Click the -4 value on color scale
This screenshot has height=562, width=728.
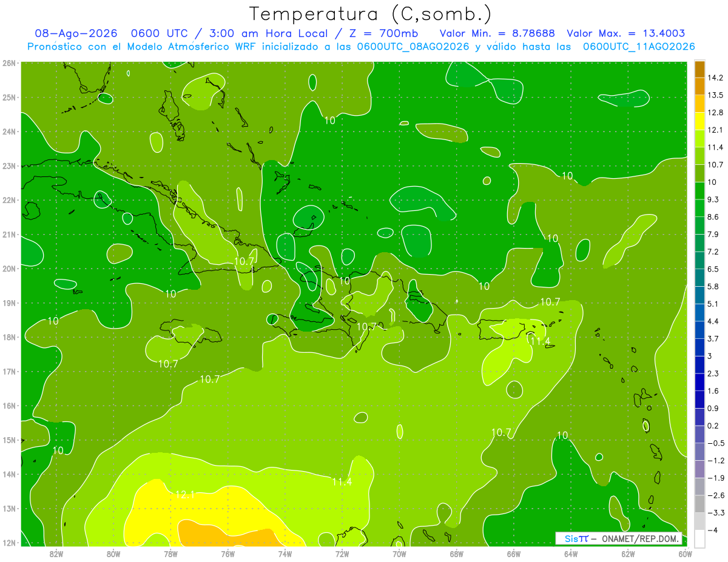coord(712,530)
